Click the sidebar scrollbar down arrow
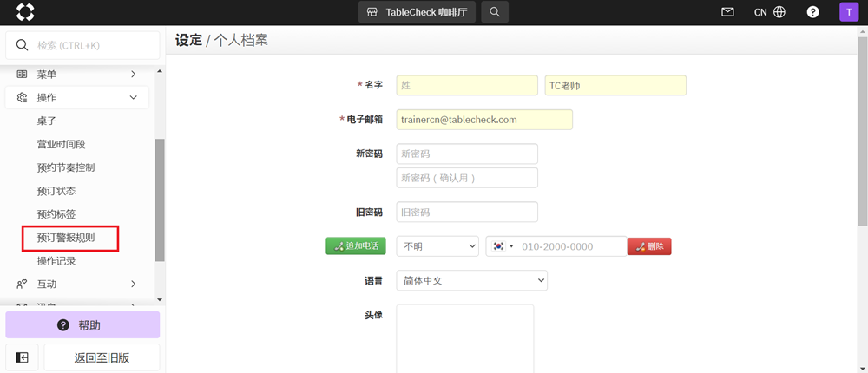Viewport: 868px width, 373px height. 160,299
